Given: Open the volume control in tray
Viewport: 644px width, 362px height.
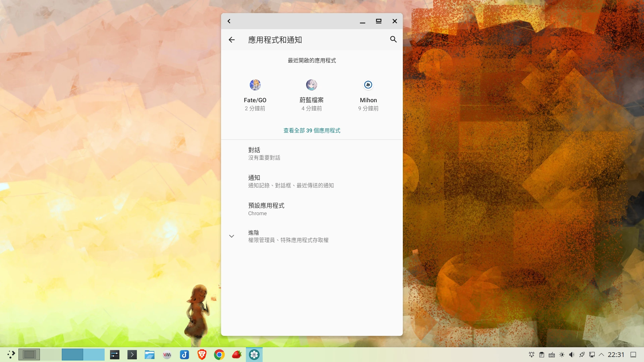Looking at the screenshot, I should [572, 355].
